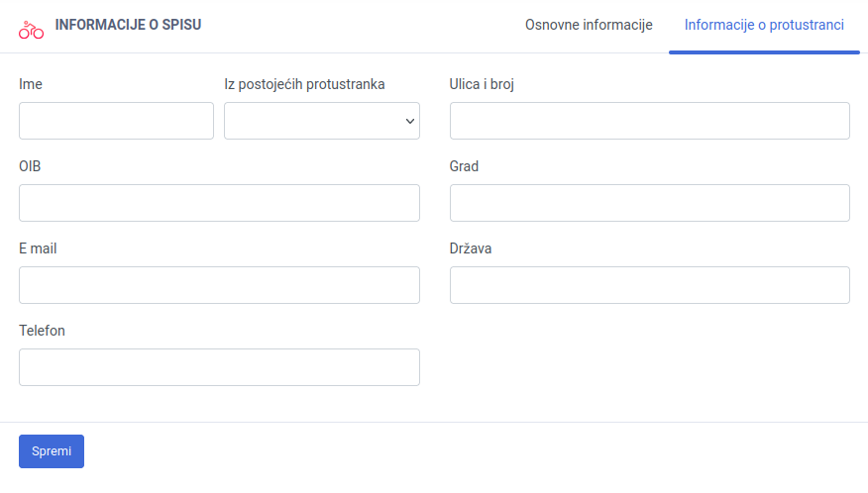Click the E mail label
Image resolution: width=868 pixels, height=493 pixels.
[x=38, y=248]
